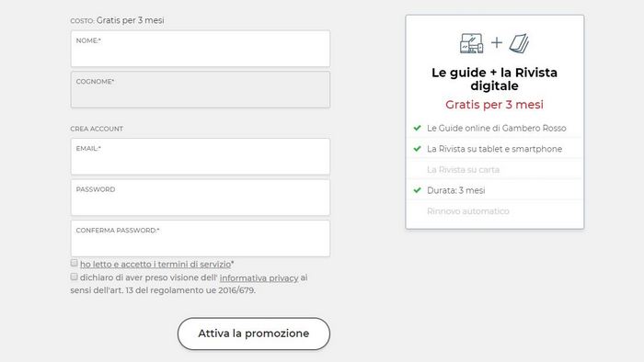Focus the Cognome input field
Screen dimensions: 644x362
pyautogui.click(x=201, y=90)
